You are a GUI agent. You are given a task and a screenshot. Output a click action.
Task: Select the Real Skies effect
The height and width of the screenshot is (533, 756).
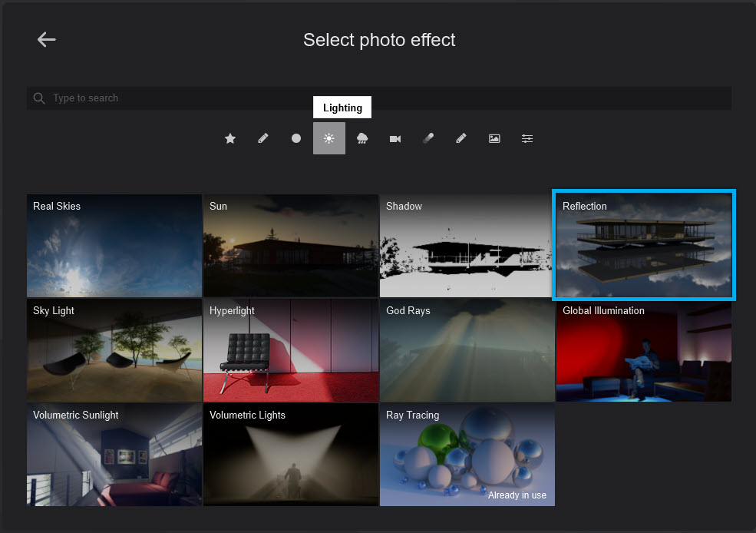coord(114,246)
